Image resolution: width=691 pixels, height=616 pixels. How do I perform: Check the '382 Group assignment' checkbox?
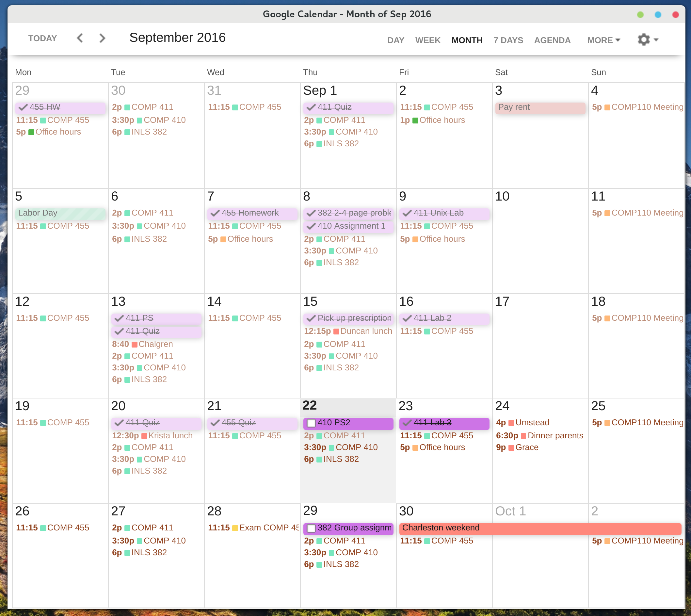(x=311, y=528)
